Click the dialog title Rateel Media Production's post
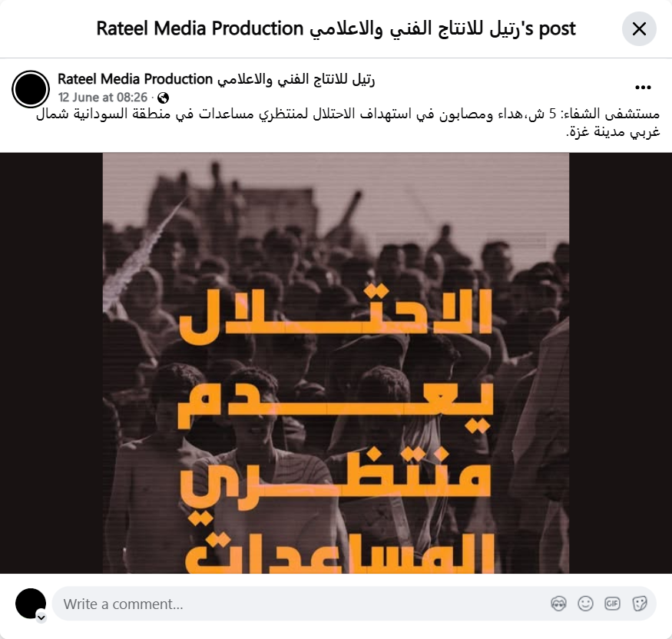Screen dimensions: 672x639 pyautogui.click(x=336, y=28)
